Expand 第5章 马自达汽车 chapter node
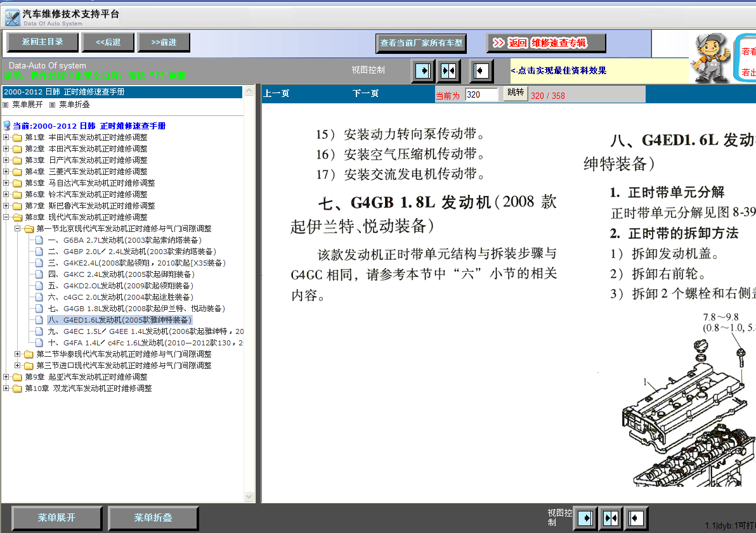 click(6, 183)
